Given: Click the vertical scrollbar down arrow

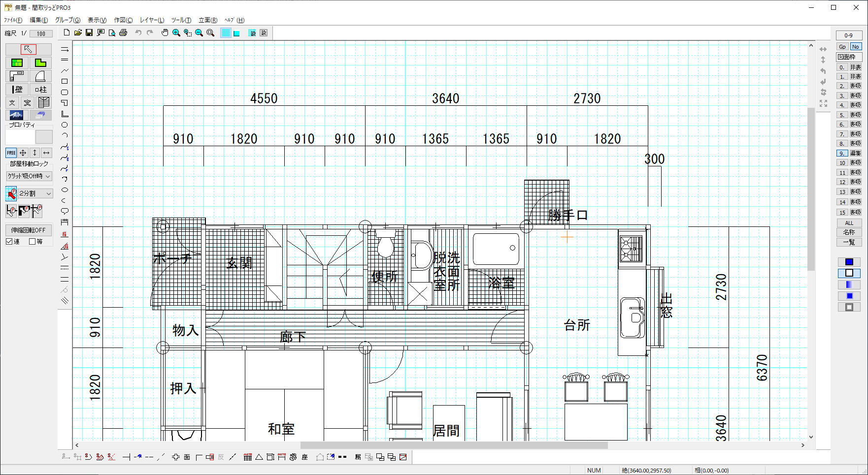Looking at the screenshot, I should pyautogui.click(x=811, y=437).
